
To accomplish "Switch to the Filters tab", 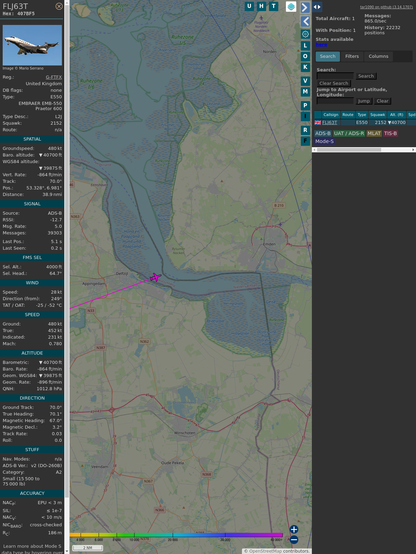I will [x=352, y=56].
